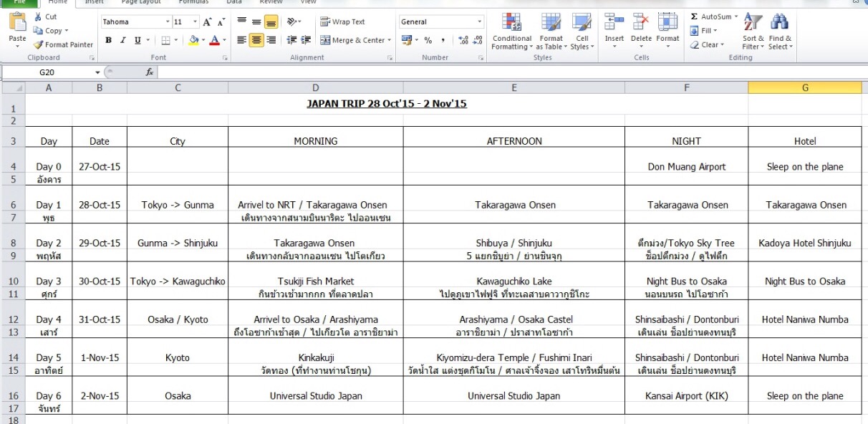The height and width of the screenshot is (424, 868).
Task: Click the Insert Function fx button
Action: coord(150,72)
